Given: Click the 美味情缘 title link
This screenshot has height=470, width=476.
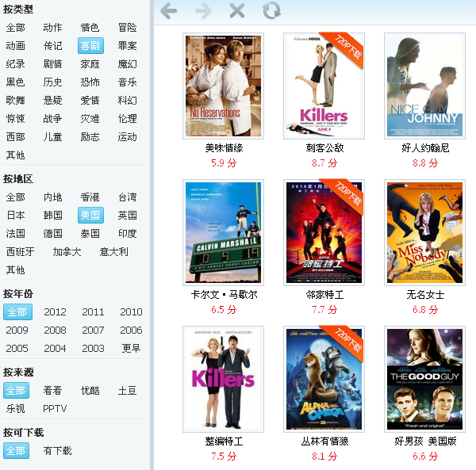Looking at the screenshot, I should pos(224,148).
